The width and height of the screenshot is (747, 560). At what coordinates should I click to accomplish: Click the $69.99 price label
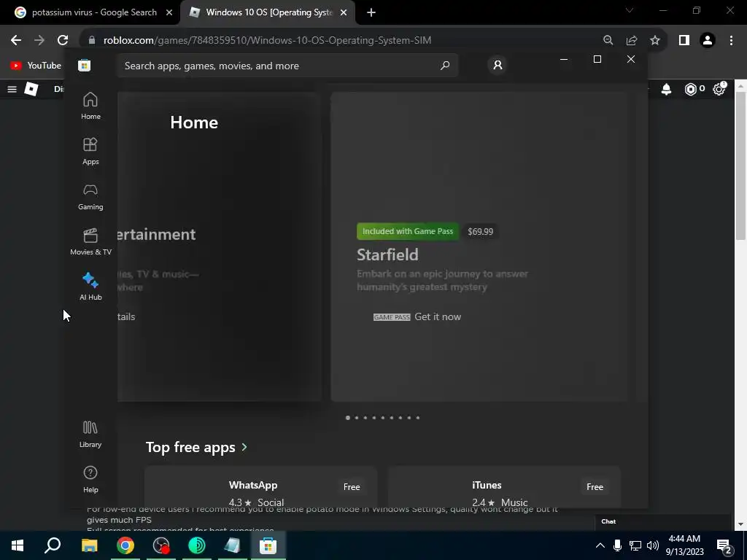(x=480, y=231)
